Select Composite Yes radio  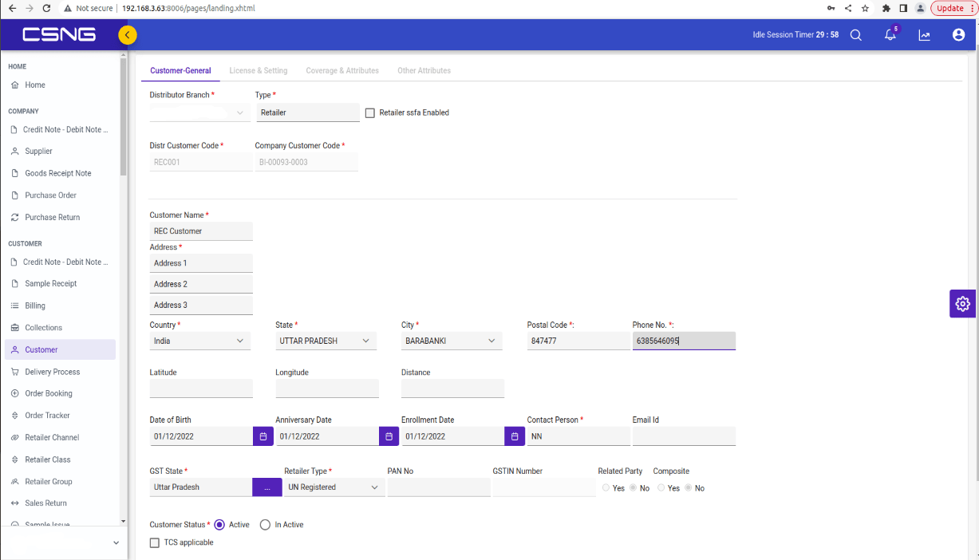coord(661,488)
